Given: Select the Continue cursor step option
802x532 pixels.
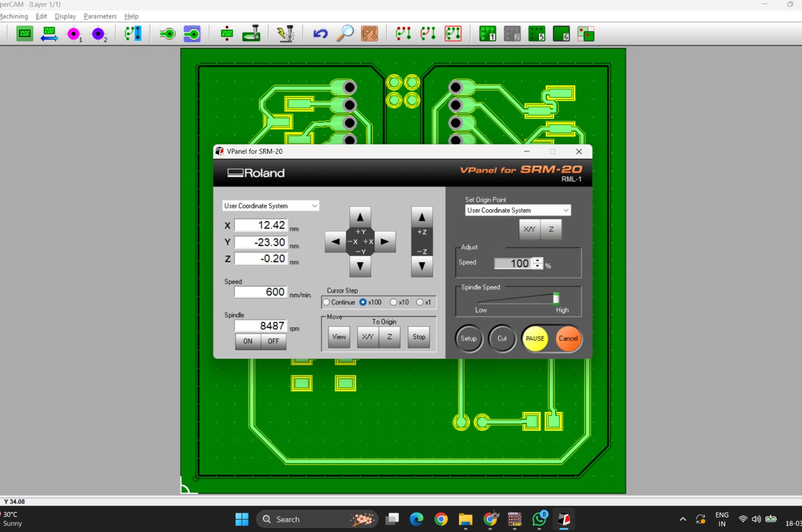Looking at the screenshot, I should [x=339, y=302].
